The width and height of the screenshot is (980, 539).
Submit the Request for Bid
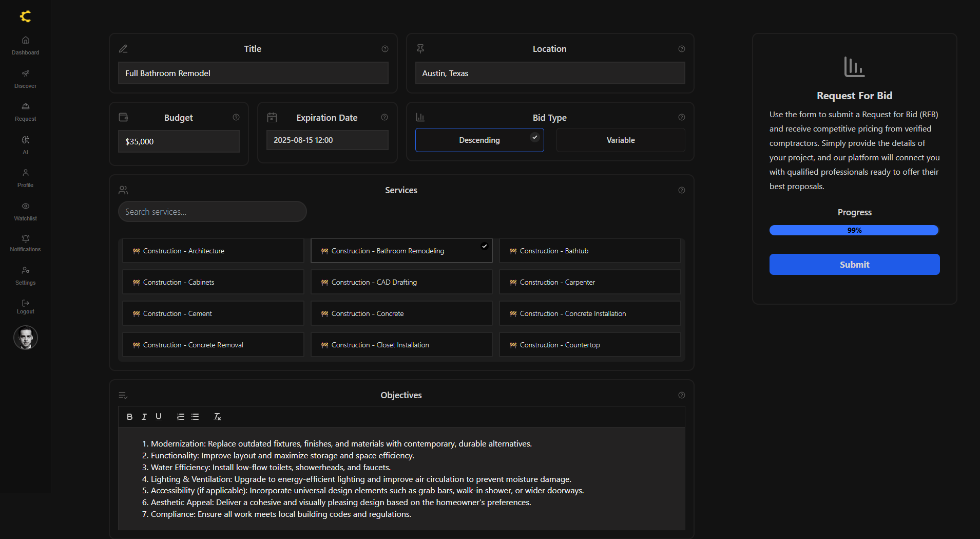coord(854,265)
